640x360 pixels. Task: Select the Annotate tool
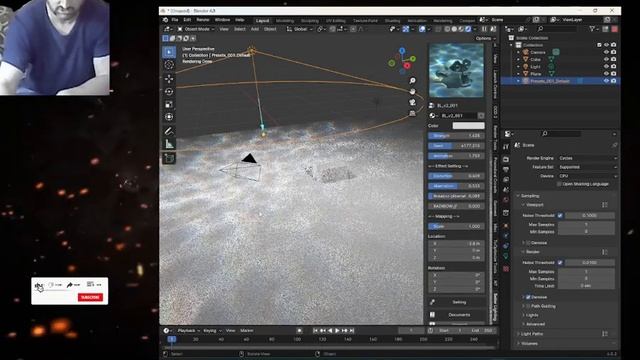(x=169, y=131)
